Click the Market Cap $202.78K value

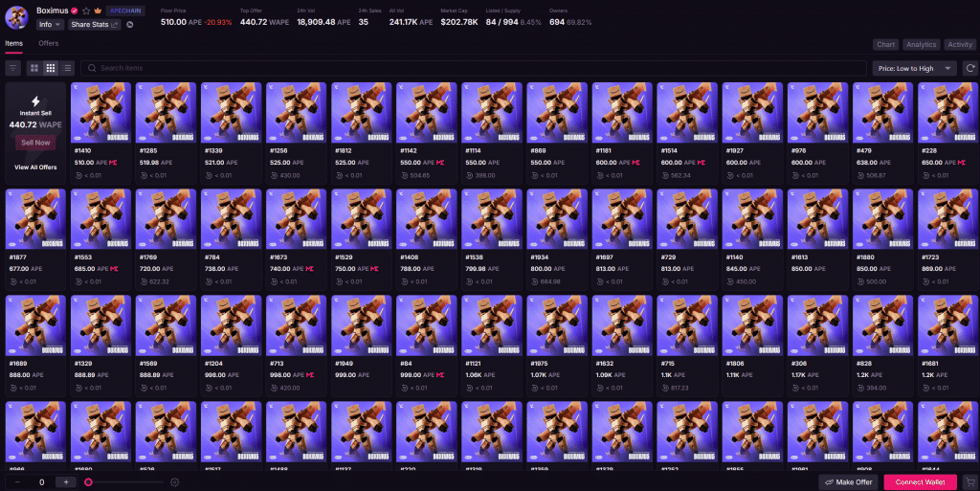pyautogui.click(x=459, y=22)
